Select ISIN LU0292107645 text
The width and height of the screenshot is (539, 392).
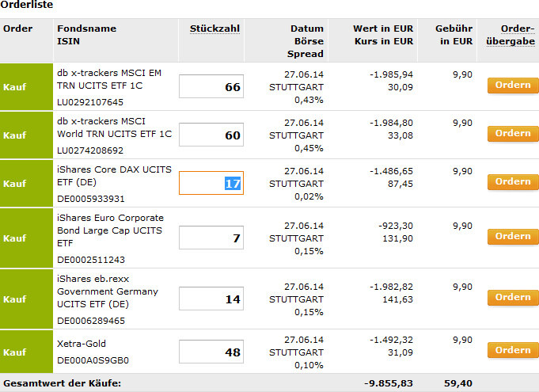[90, 102]
